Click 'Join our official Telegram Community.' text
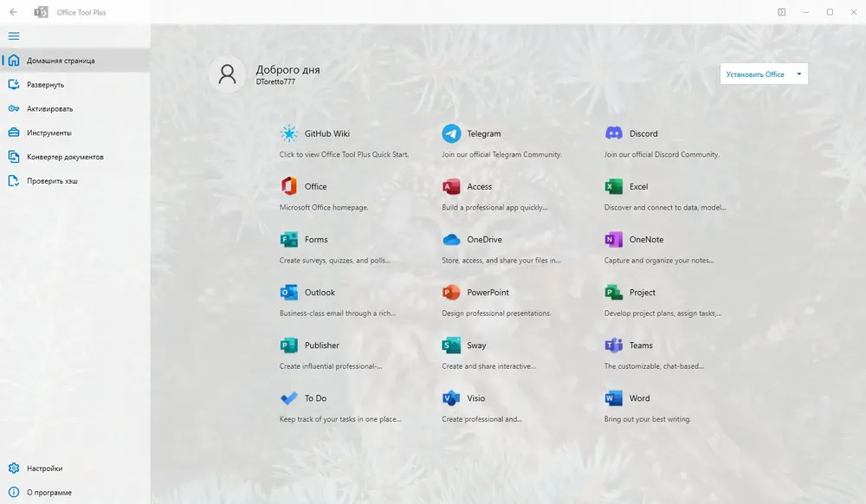The width and height of the screenshot is (866, 504). pos(501,154)
